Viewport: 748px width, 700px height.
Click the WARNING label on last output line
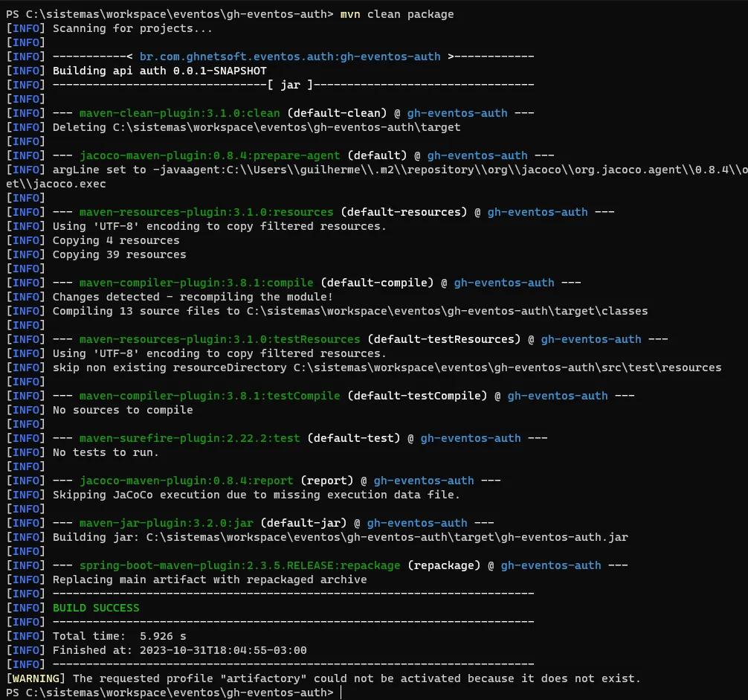tap(36, 678)
